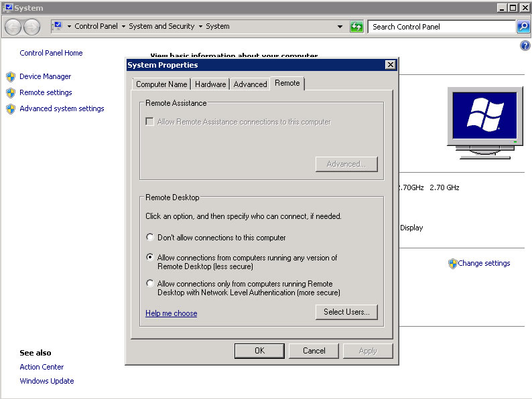
Task: Click the shield icon beside Change settings
Action: (452, 263)
